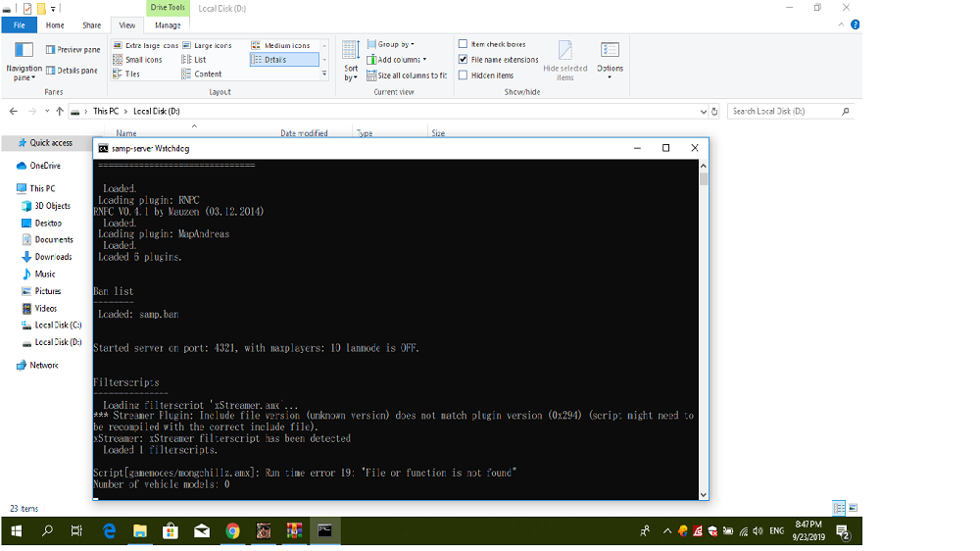Click This PC in the address bar
Screen dimensions: 980x551
point(106,112)
